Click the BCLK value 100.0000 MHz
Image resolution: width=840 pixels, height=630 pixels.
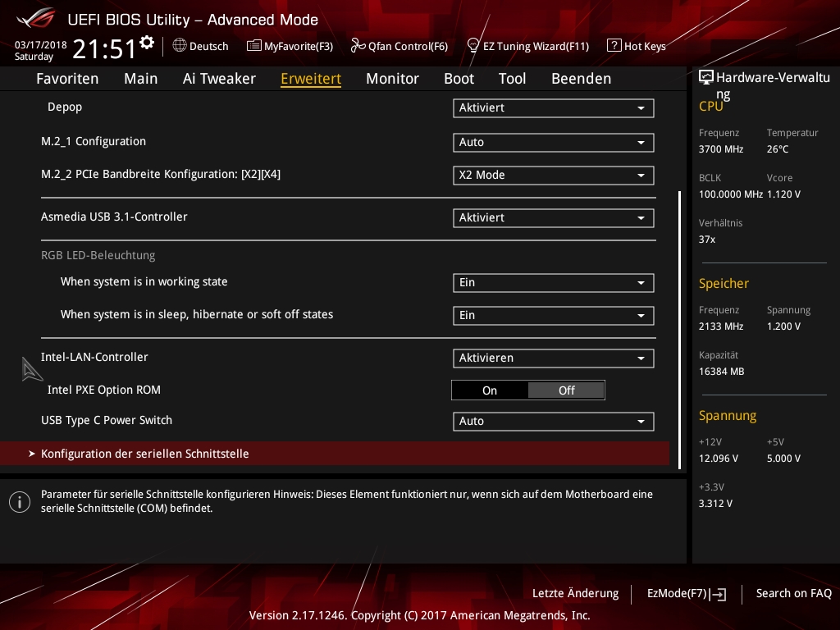pyautogui.click(x=731, y=194)
